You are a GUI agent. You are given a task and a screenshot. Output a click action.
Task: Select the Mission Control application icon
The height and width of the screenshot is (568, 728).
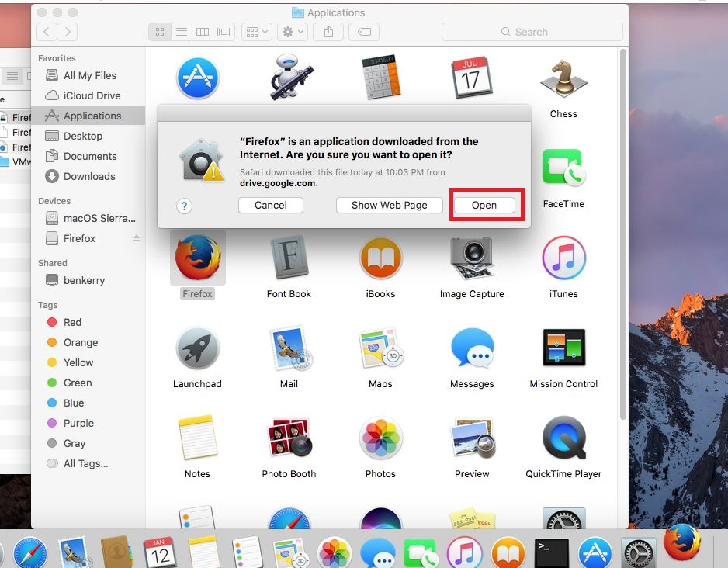pos(563,347)
